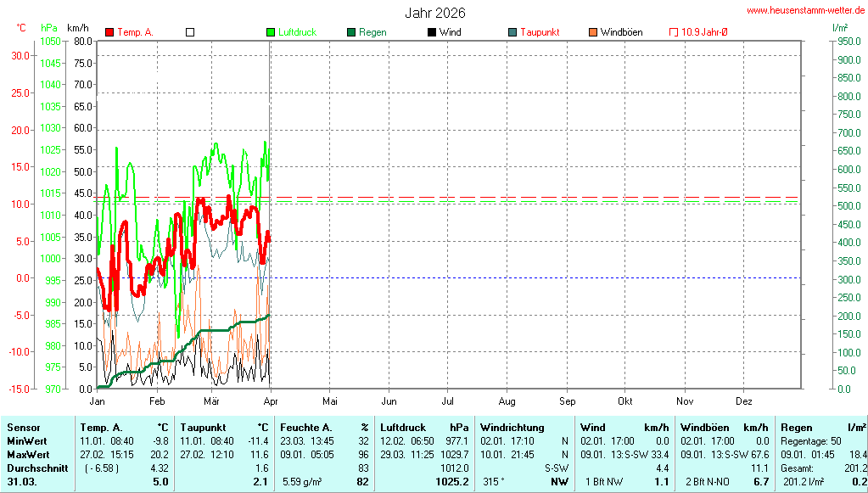Click the black Wind legend swatch
The width and height of the screenshot is (868, 493).
coord(432,32)
